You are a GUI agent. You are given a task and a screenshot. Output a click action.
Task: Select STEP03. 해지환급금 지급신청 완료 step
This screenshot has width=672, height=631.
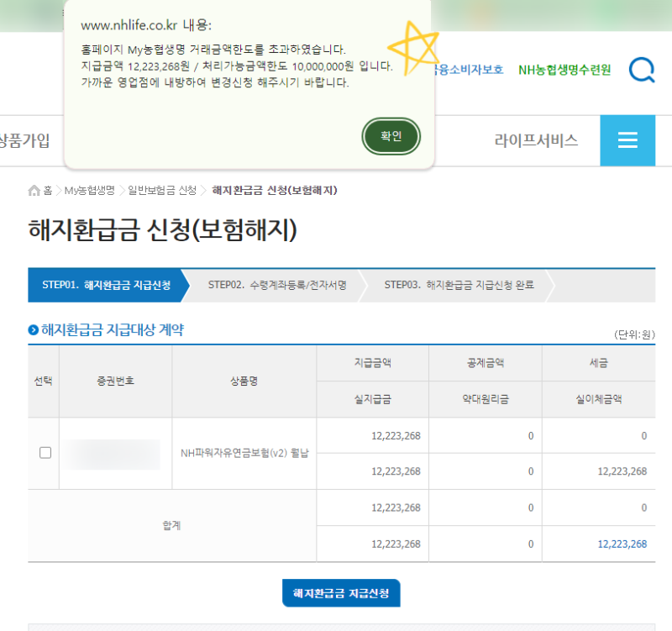[x=459, y=285]
